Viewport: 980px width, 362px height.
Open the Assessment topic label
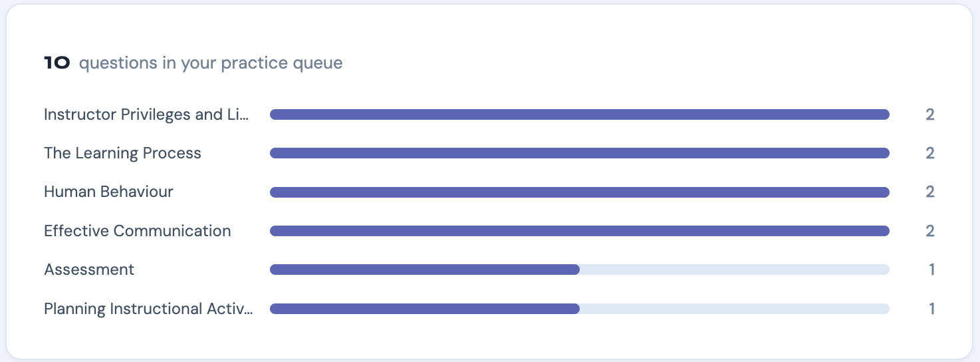89,270
